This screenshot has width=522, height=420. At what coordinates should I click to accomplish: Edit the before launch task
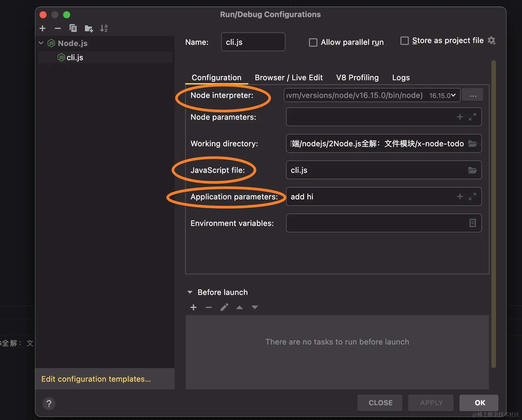pos(224,307)
